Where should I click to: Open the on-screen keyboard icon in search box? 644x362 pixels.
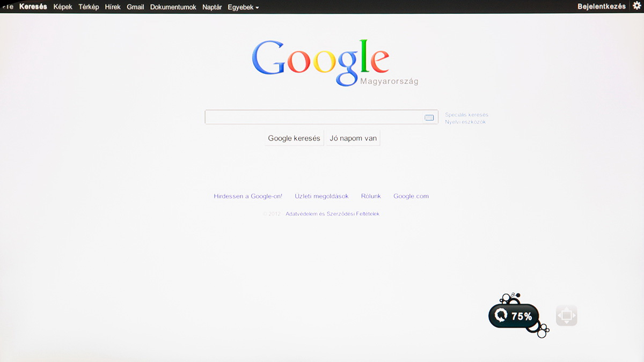click(x=429, y=117)
